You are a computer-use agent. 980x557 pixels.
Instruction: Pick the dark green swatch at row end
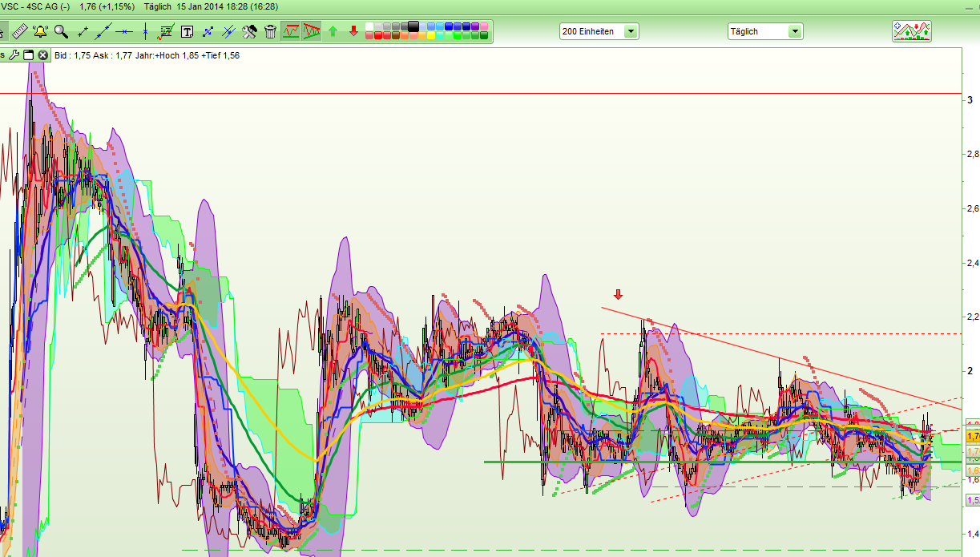[484, 36]
